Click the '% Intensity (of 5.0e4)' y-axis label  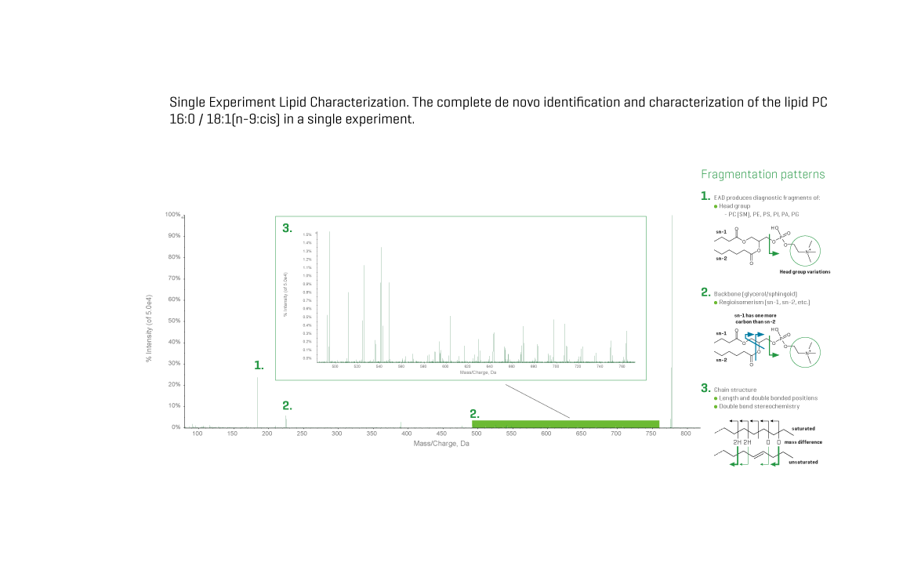point(149,329)
